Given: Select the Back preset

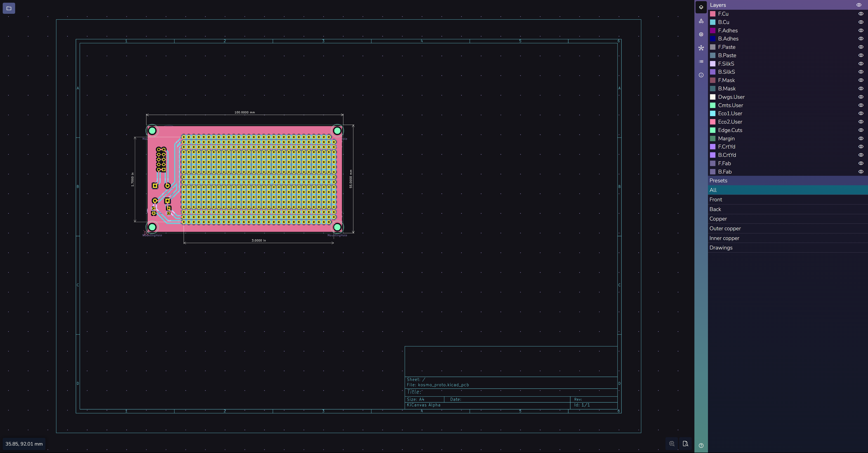Looking at the screenshot, I should [715, 209].
